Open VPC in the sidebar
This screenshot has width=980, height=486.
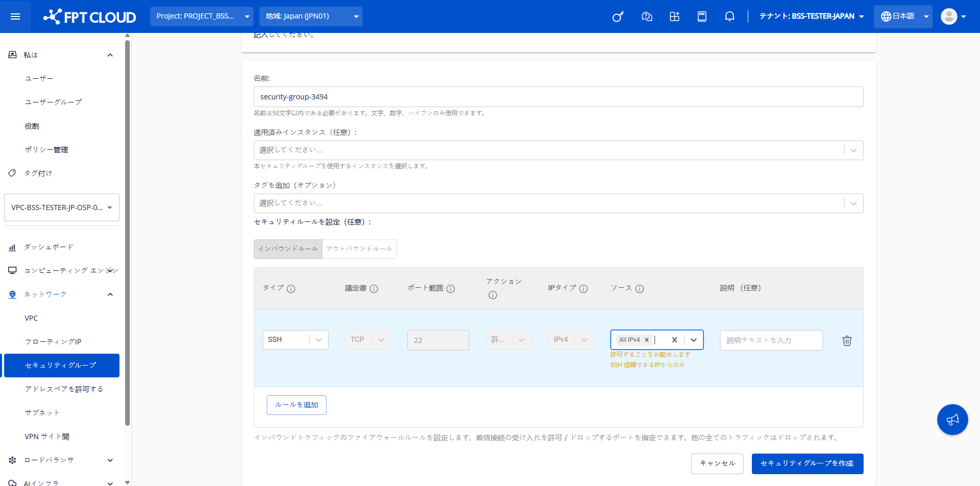[31, 318]
